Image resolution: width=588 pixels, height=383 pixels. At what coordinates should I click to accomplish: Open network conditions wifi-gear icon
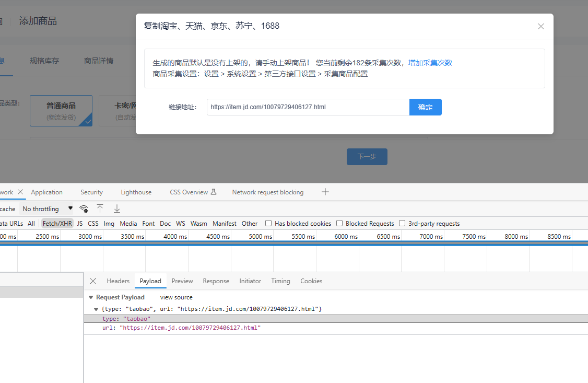coord(84,208)
